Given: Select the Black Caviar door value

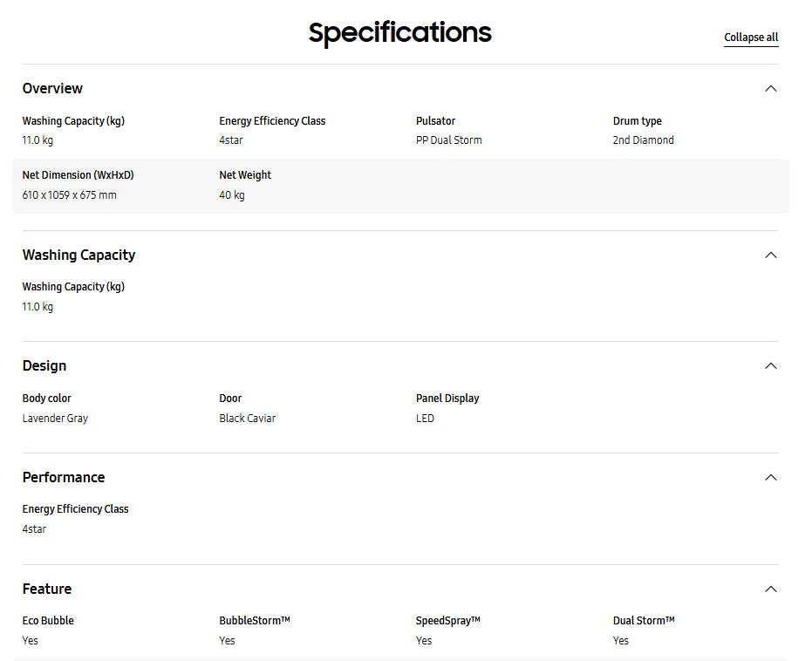Looking at the screenshot, I should 247,419.
